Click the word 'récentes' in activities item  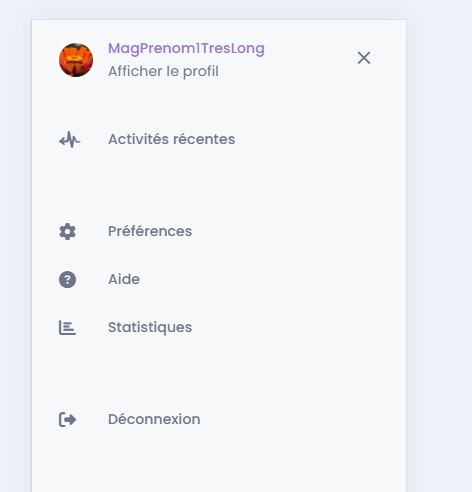tap(204, 139)
